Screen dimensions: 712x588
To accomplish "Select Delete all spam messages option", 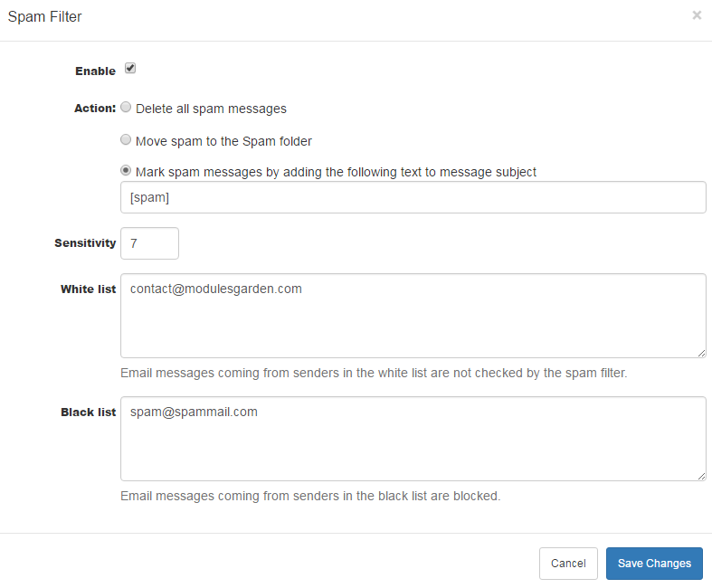I will pyautogui.click(x=126, y=107).
